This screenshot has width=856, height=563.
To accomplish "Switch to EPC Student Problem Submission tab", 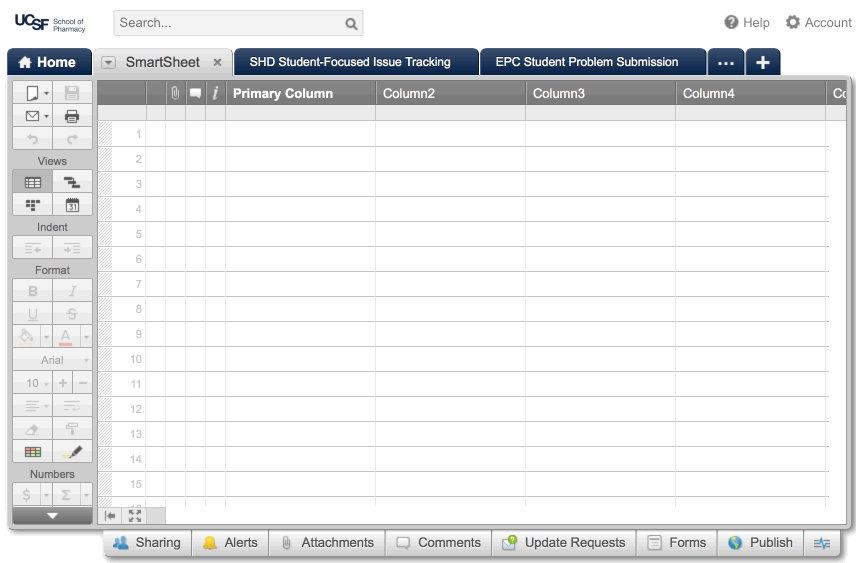I will pos(586,62).
